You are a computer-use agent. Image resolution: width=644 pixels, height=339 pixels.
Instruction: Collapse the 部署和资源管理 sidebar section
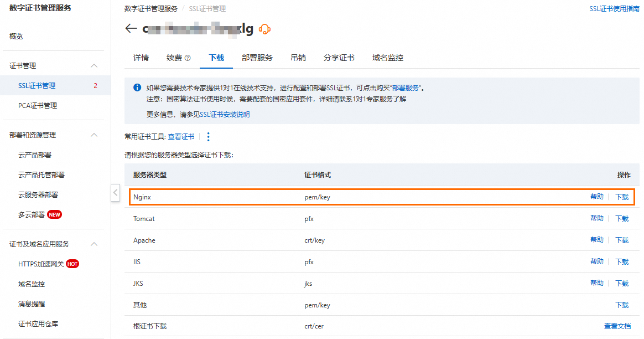click(94, 135)
